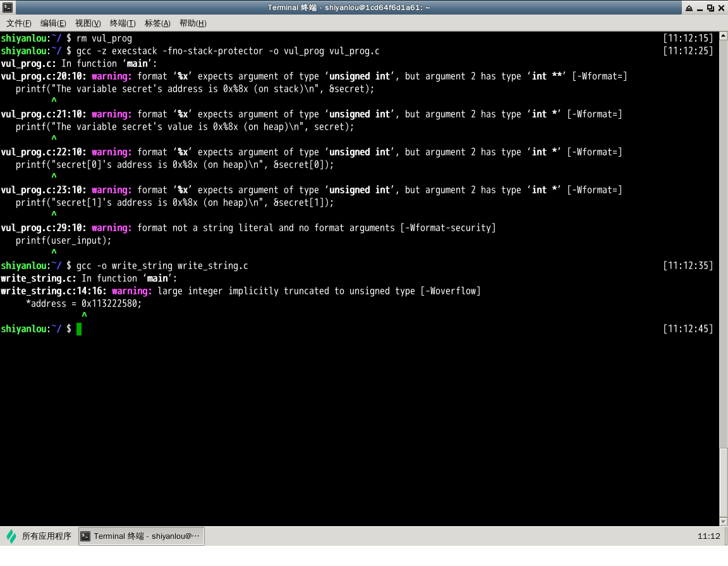The height and width of the screenshot is (566, 728).
Task: Select the Terminal 终端 taskbar button
Action: [x=142, y=536]
